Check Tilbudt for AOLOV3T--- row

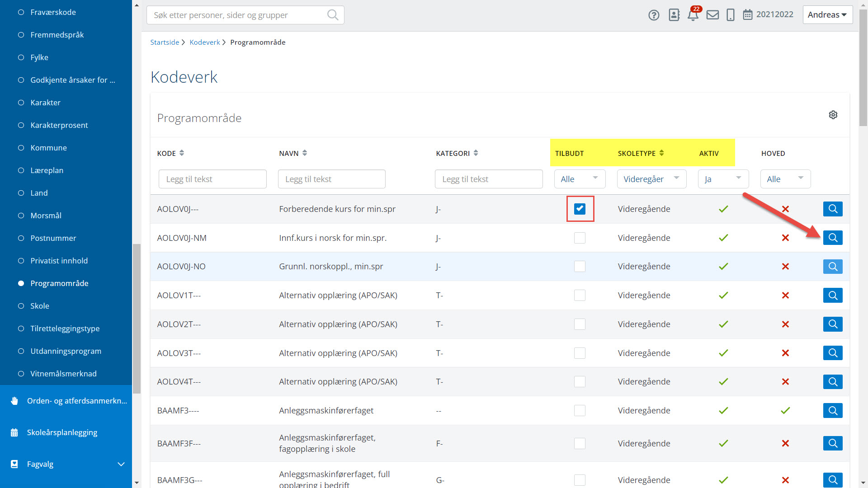[580, 353]
